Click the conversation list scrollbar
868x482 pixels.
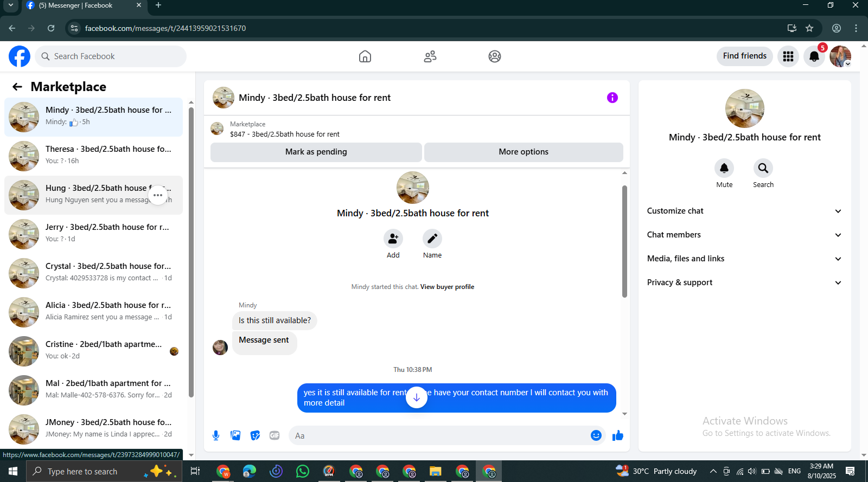[x=191, y=252]
